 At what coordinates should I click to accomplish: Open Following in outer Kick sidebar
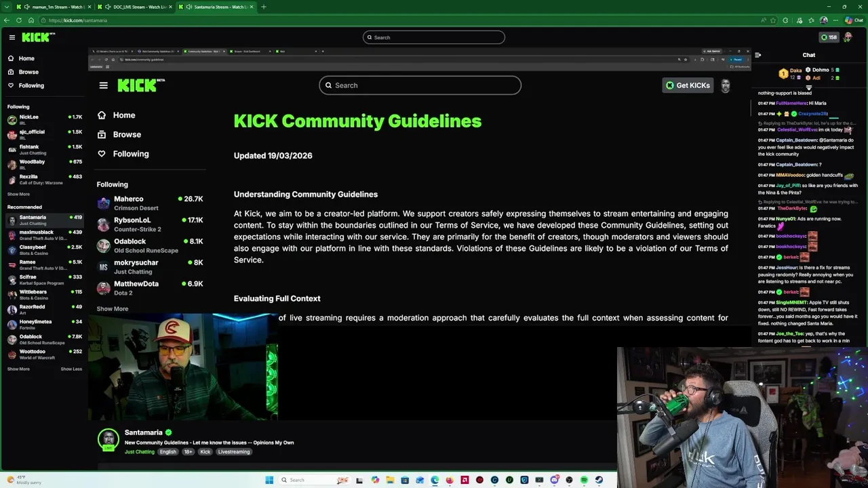tap(26, 85)
